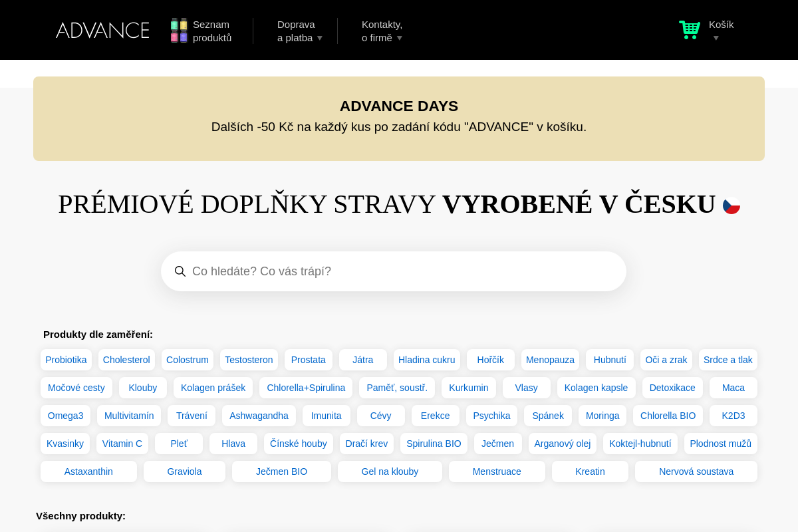The width and height of the screenshot is (798, 532).
Task: Choose the Srdce a tlak tag
Action: [x=728, y=360]
